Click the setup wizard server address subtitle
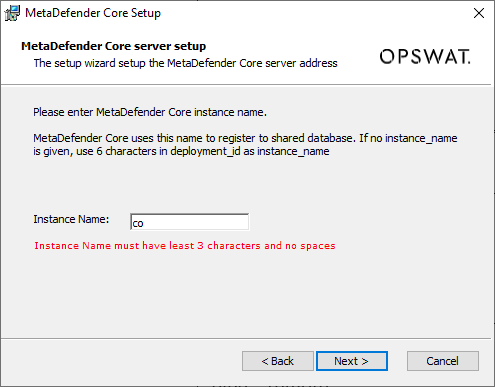Image resolution: width=495 pixels, height=387 pixels. point(185,63)
